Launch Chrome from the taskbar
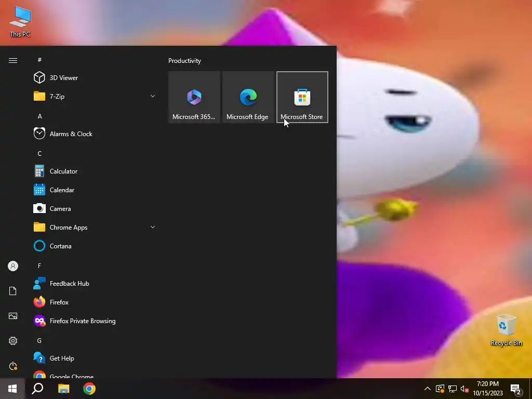Viewport: 532px width, 399px height. [89, 389]
